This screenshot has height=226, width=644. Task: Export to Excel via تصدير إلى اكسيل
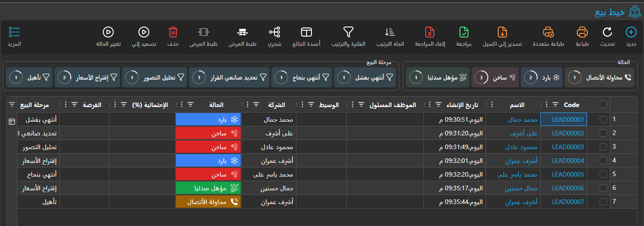[502, 32]
